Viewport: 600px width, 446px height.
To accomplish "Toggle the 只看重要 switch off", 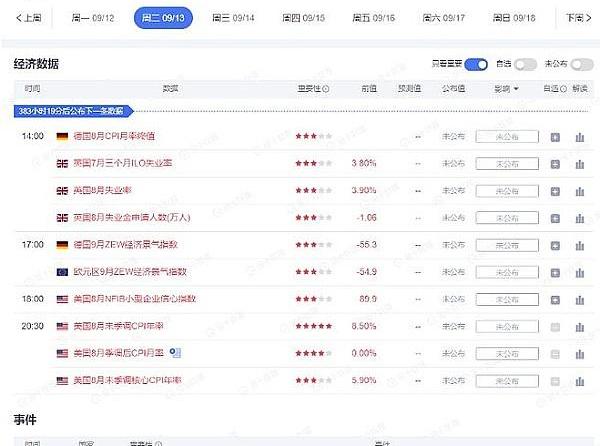I will 476,64.
